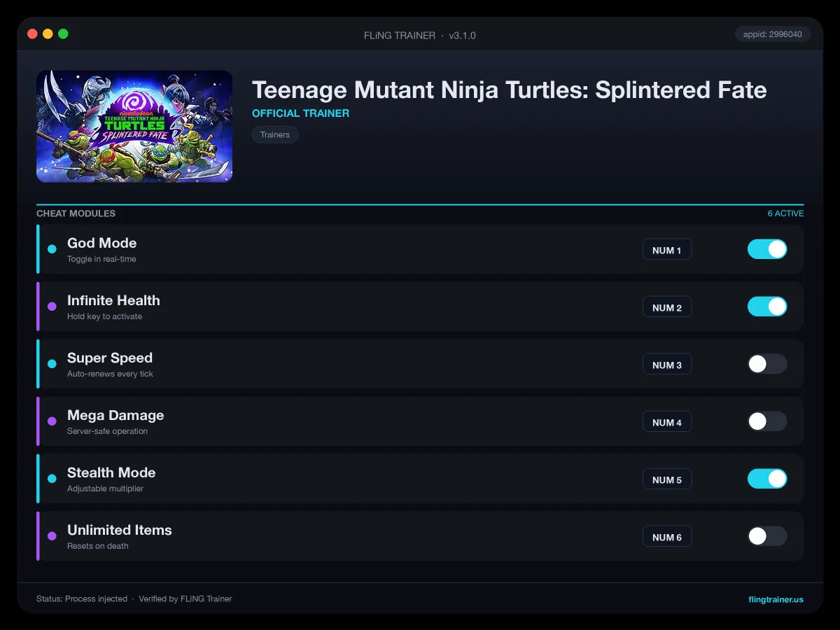The height and width of the screenshot is (630, 840).
Task: Disable the Stealth Mode toggle
Action: click(767, 479)
